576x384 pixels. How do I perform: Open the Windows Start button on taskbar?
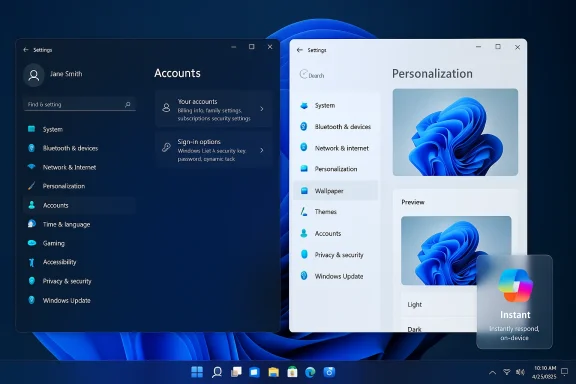coord(197,372)
